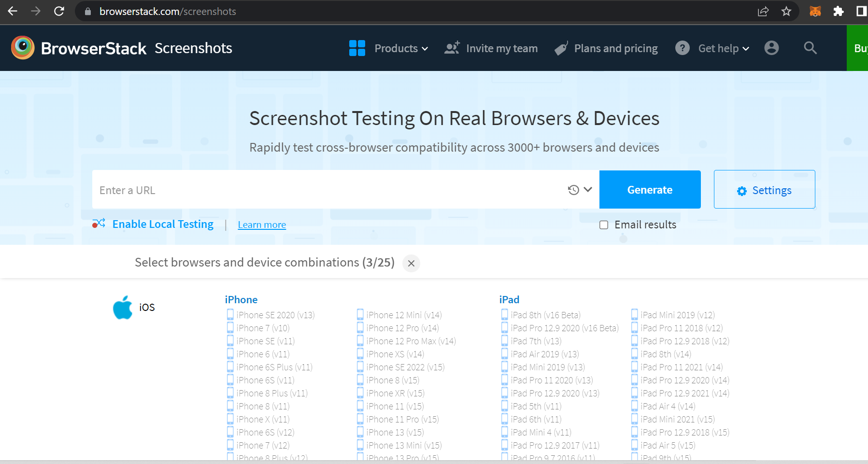Screen dimensions: 868x464
Task: Click the padlock site info icon
Action: click(x=88, y=11)
